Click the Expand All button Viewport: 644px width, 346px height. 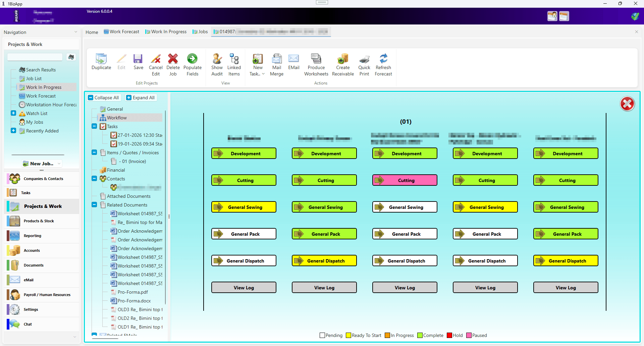(141, 98)
